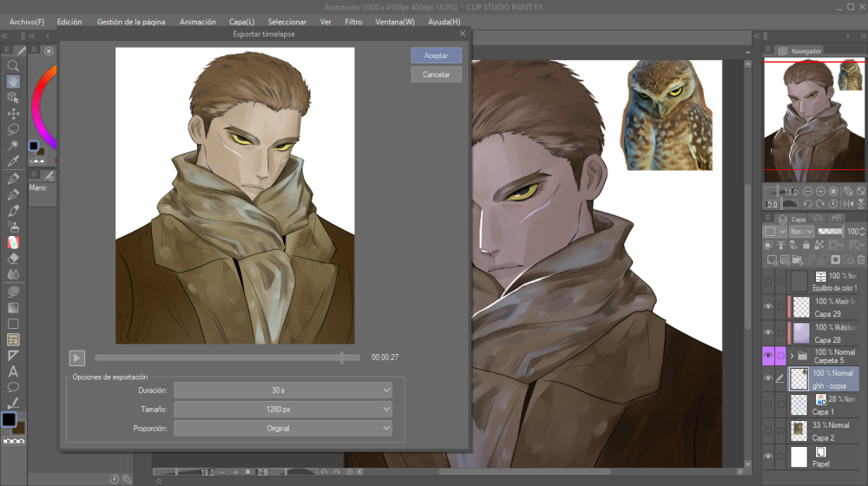The width and height of the screenshot is (868, 486).
Task: Toggle lock layer icon
Action: coord(806,245)
